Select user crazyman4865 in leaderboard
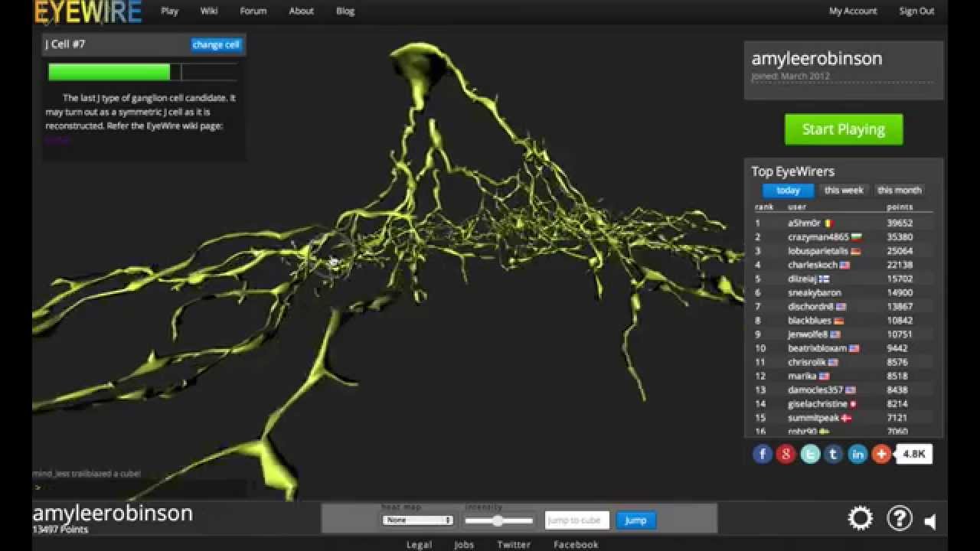The width and height of the screenshot is (980, 551). coord(818,237)
